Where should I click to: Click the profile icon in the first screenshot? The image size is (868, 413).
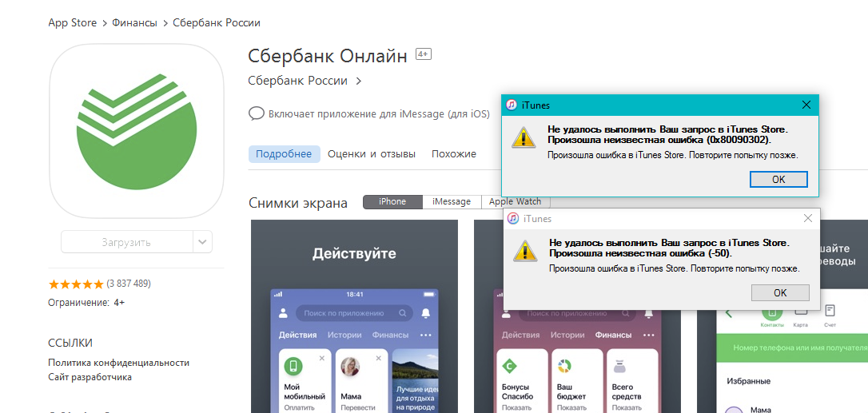284,313
